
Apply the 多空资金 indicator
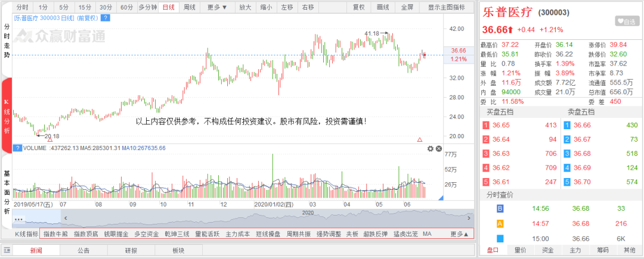coord(147,234)
